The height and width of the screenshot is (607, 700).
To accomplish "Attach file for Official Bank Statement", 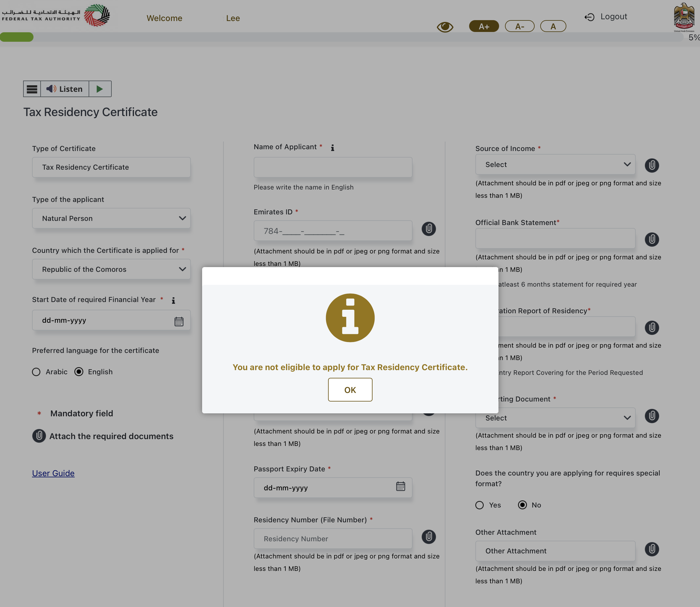I will [651, 240].
